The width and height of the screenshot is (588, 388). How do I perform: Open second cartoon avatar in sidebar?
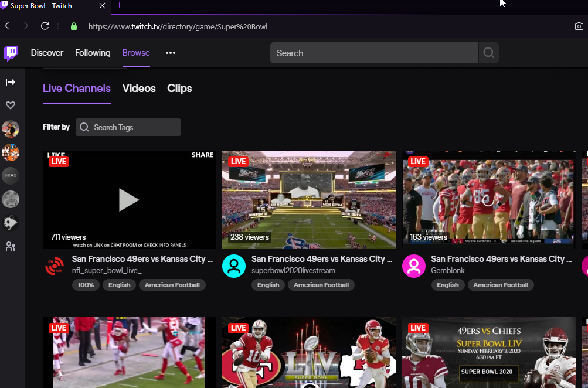tap(11, 152)
